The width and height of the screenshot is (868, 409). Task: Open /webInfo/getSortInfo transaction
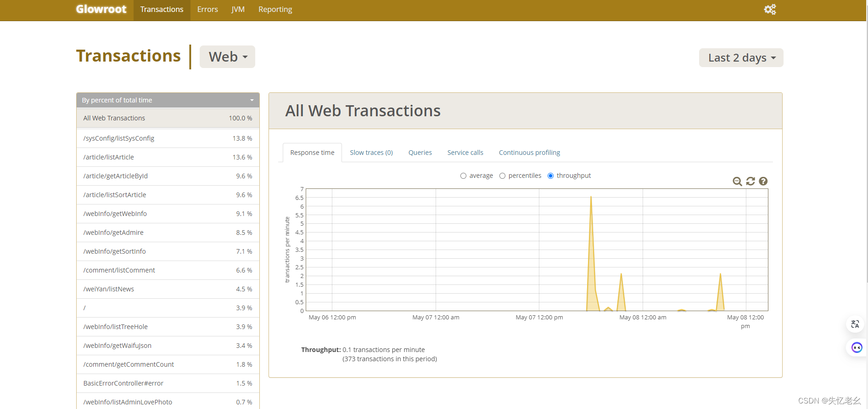168,251
